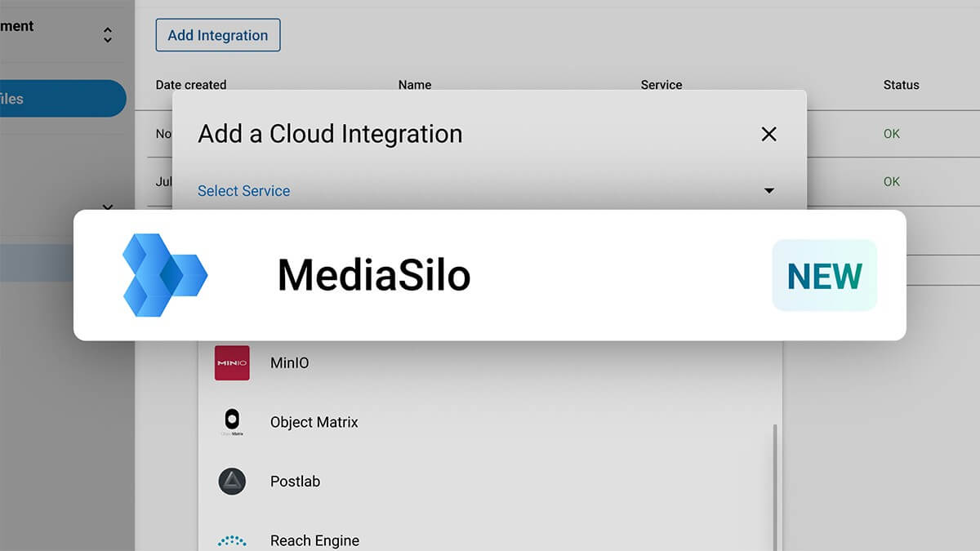Click the Add Integration button
The width and height of the screenshot is (980, 551).
(217, 35)
